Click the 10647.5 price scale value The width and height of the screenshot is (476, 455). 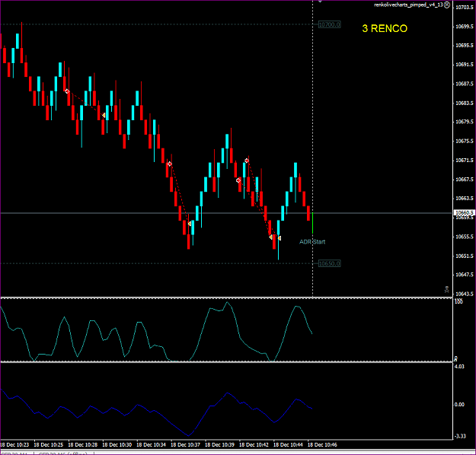point(465,275)
